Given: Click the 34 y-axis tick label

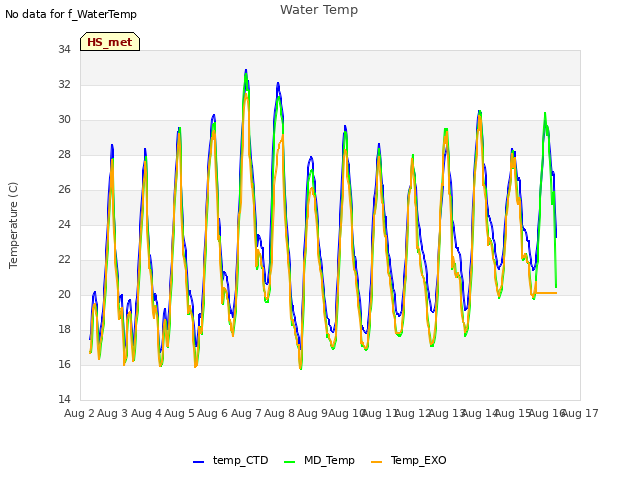Looking at the screenshot, I should (64, 49).
